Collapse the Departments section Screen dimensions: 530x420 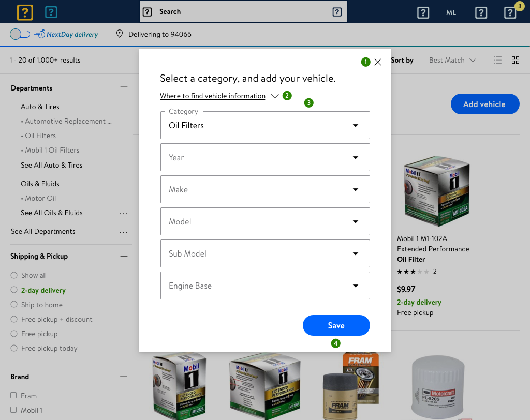click(124, 87)
